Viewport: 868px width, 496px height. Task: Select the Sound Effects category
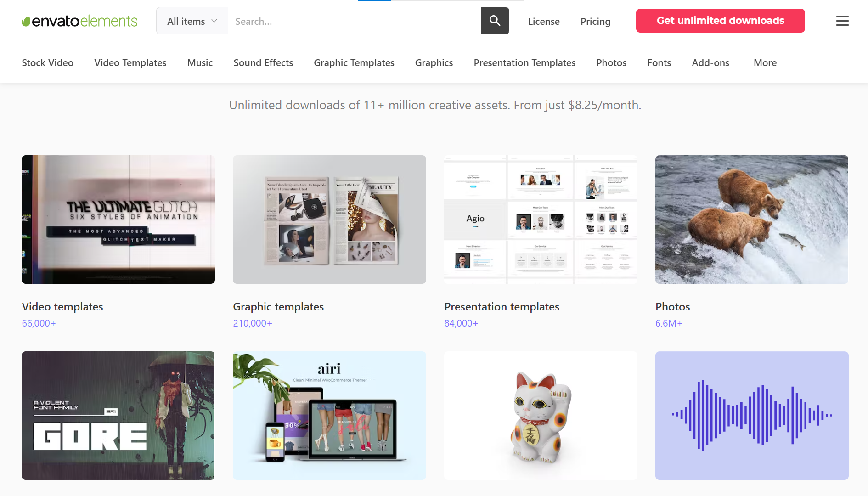pyautogui.click(x=263, y=62)
